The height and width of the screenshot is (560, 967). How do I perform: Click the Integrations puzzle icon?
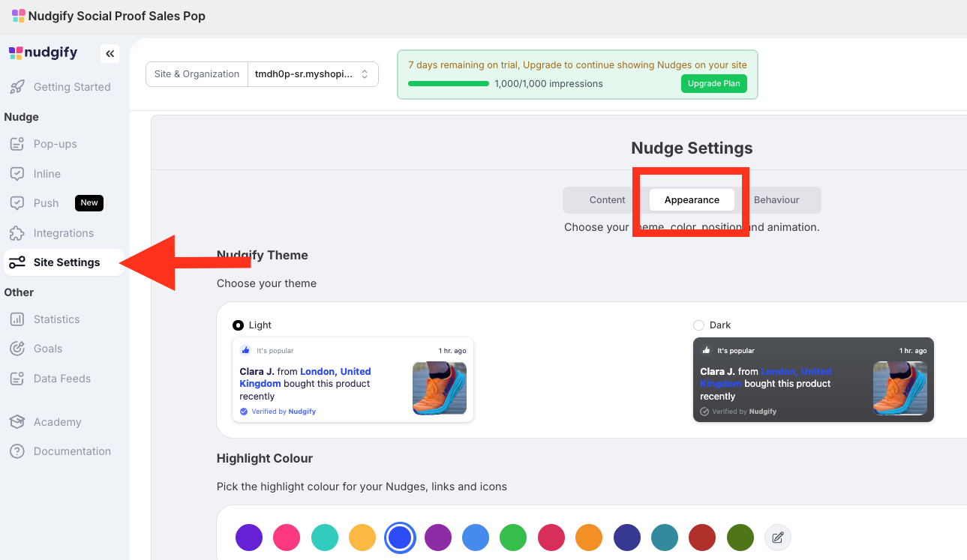click(x=17, y=233)
